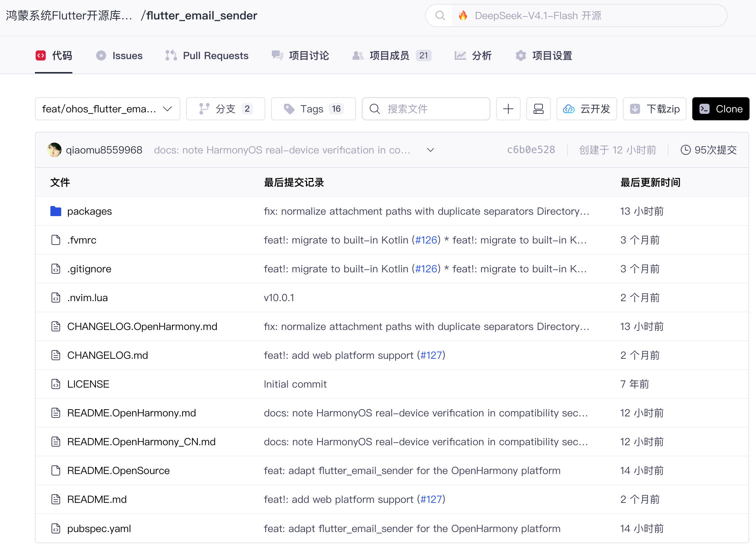Open the LICENSE file
The width and height of the screenshot is (756, 554).
point(88,384)
